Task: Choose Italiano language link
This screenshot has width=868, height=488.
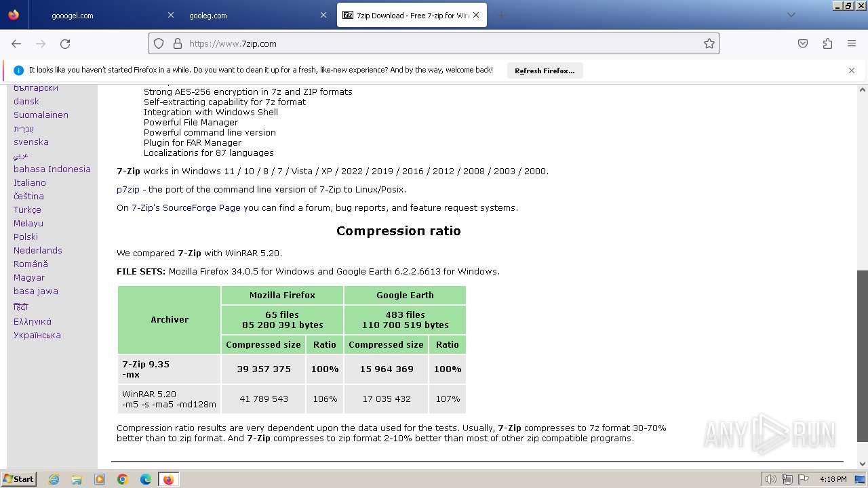Action: pos(30,183)
